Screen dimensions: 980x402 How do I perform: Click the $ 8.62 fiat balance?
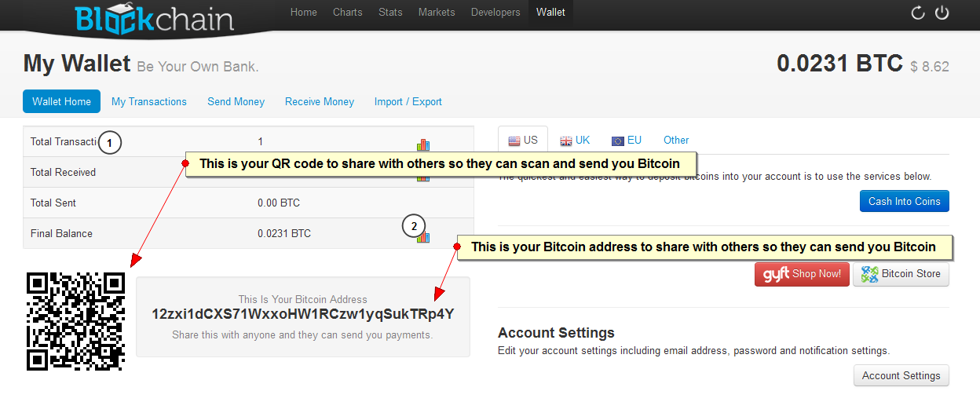pyautogui.click(x=930, y=67)
